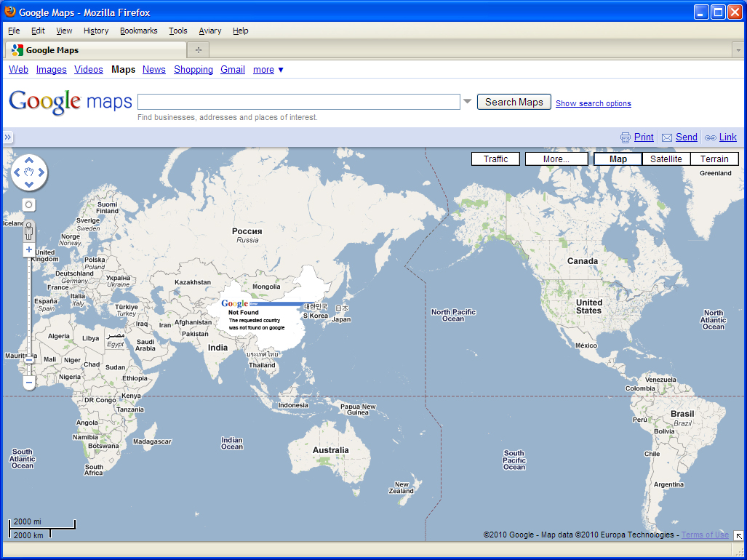
Task: Click the Google Maps tab favicon
Action: [17, 50]
